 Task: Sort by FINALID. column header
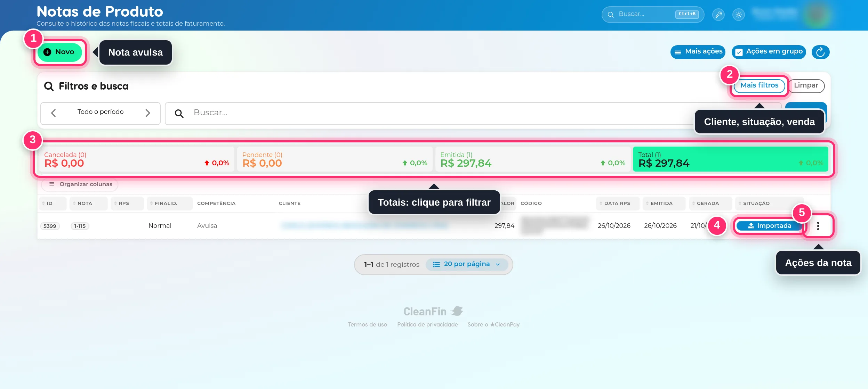pyautogui.click(x=169, y=204)
